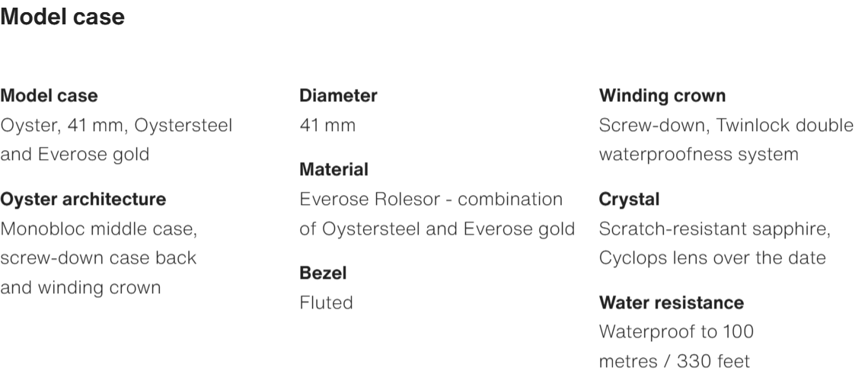Click the small bold Model case spec label
Image resolution: width=868 pixels, height=374 pixels.
(49, 96)
